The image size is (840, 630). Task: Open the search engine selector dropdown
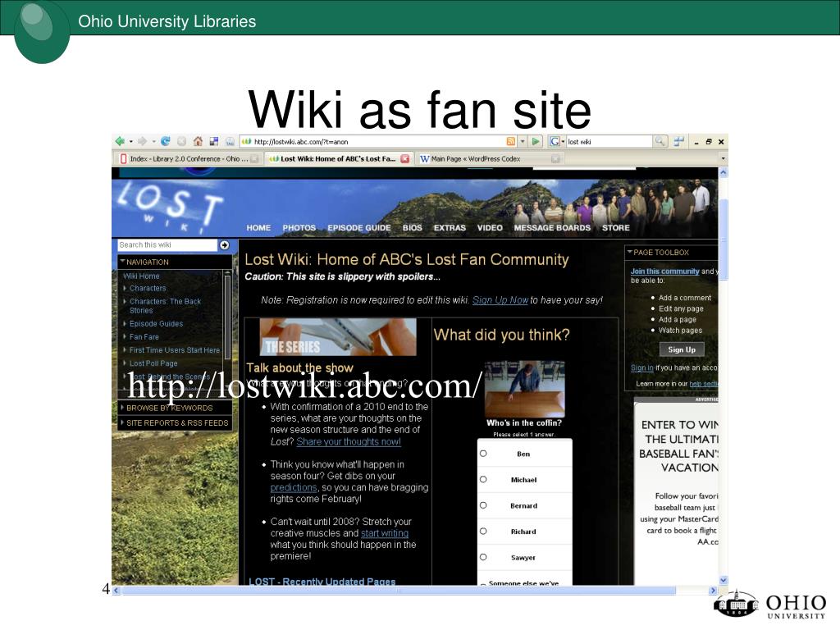(563, 141)
